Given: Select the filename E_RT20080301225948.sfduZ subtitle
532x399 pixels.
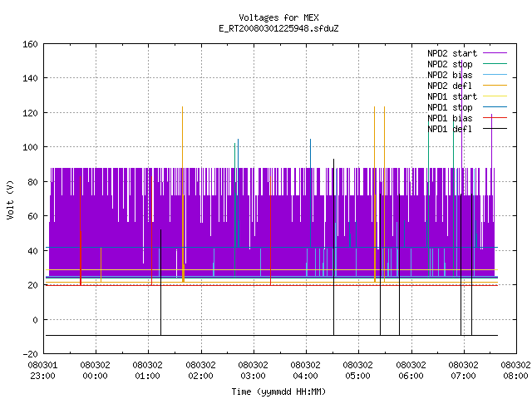Looking at the screenshot, I should [278, 28].
